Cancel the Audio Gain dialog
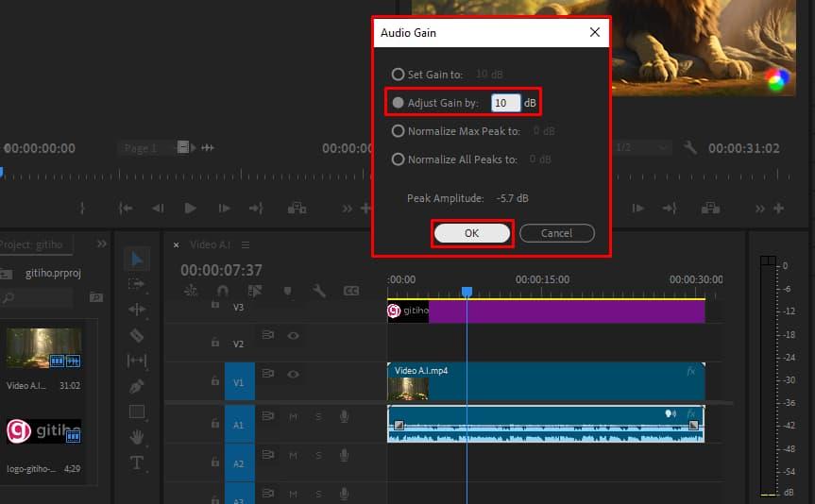This screenshot has width=815, height=504. (x=556, y=233)
